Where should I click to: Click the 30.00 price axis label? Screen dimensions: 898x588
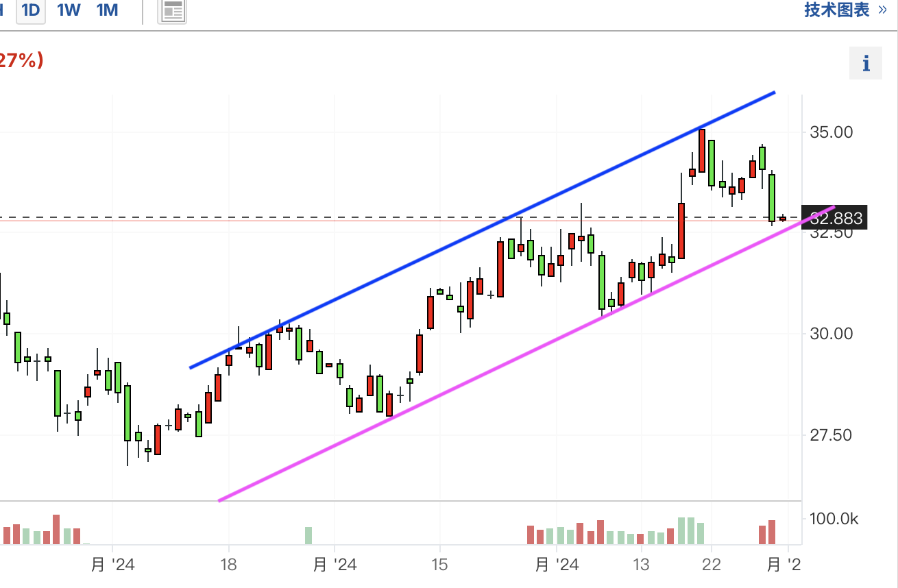pos(832,334)
